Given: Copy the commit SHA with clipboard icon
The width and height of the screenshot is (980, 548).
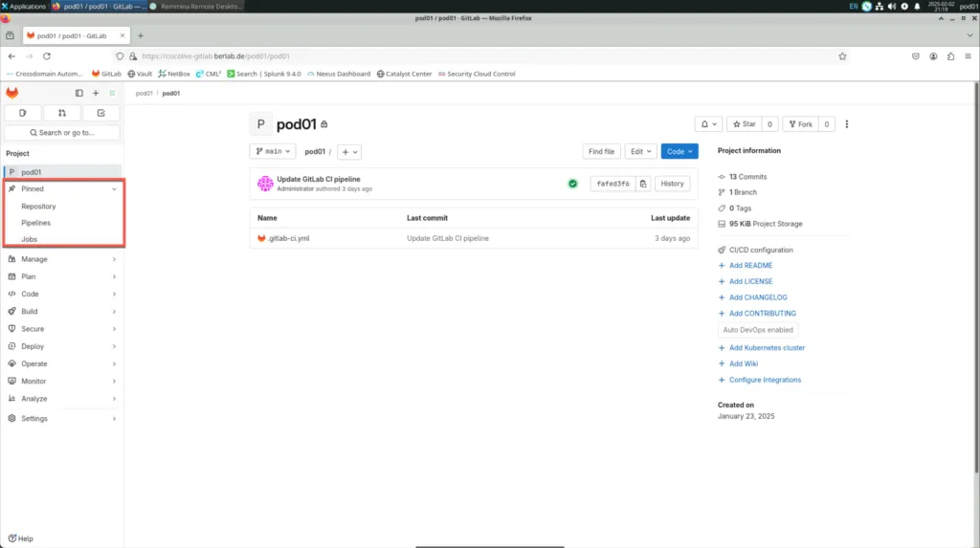Looking at the screenshot, I should (643, 184).
